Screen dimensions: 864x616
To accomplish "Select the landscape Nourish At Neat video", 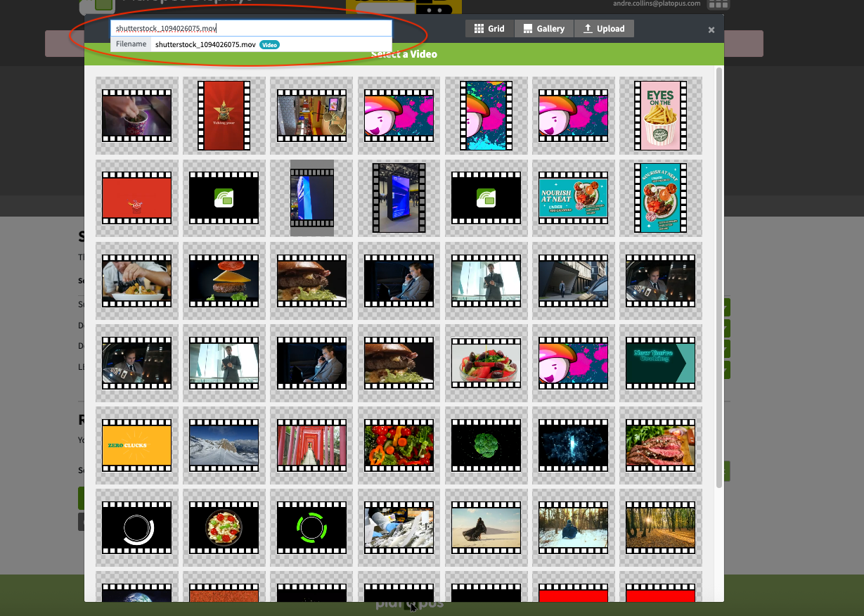I will point(573,198).
